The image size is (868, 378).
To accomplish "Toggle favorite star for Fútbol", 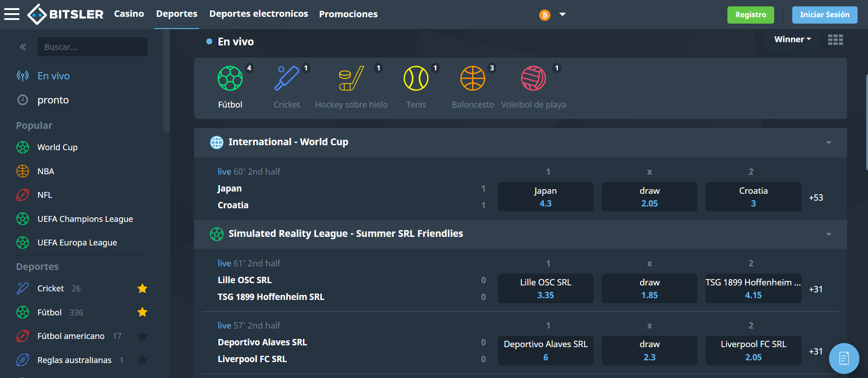I will [142, 312].
